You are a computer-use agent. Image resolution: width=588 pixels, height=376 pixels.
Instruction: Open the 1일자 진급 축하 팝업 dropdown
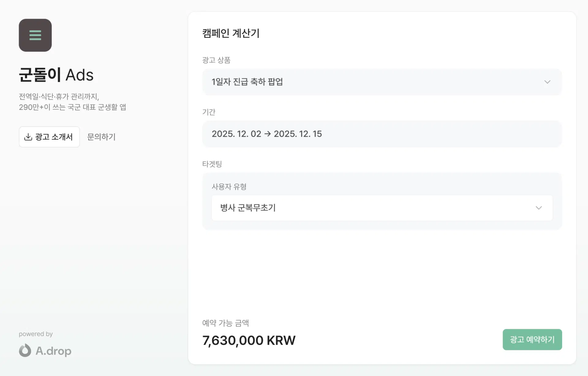pos(382,82)
